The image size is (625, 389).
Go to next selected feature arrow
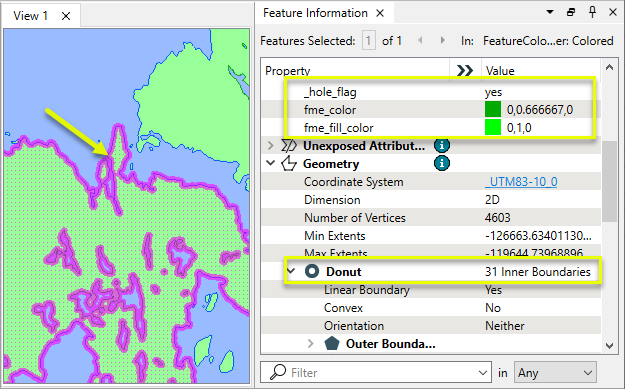(442, 40)
